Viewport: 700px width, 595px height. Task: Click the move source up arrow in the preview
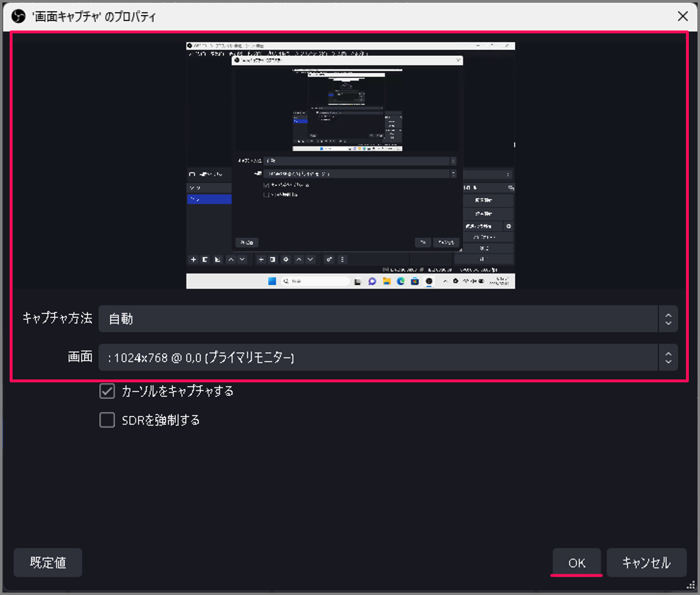pyautogui.click(x=298, y=259)
